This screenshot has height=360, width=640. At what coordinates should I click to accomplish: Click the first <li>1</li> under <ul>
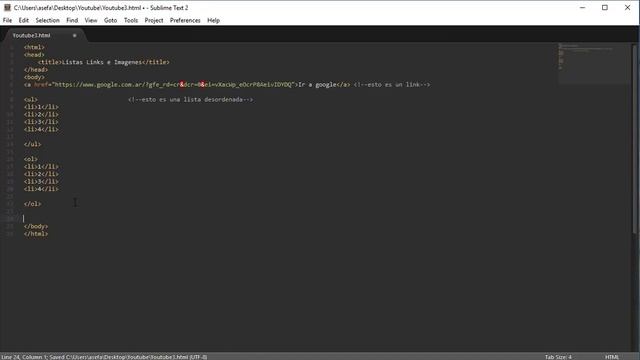[x=41, y=107]
